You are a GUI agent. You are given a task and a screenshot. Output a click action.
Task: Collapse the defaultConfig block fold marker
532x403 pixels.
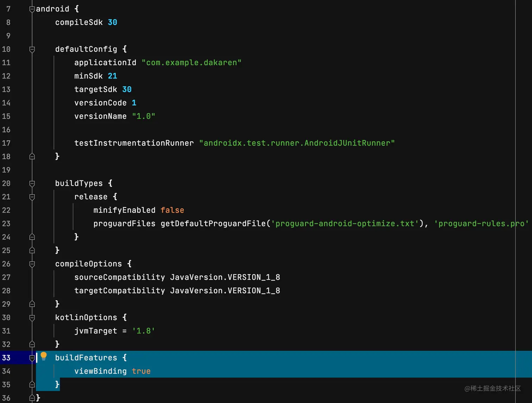[32, 50]
